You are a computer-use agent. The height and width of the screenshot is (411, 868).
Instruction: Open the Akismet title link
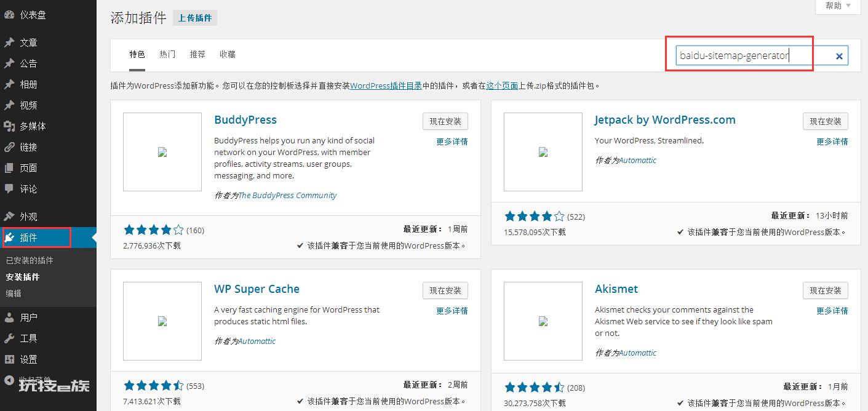(x=616, y=289)
